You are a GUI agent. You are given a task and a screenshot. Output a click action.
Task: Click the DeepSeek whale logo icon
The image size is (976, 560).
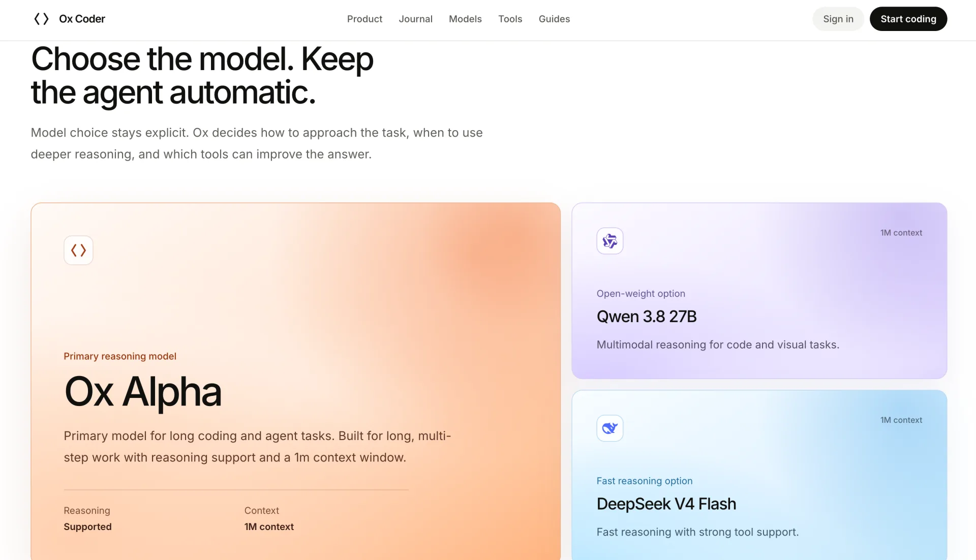[609, 428]
